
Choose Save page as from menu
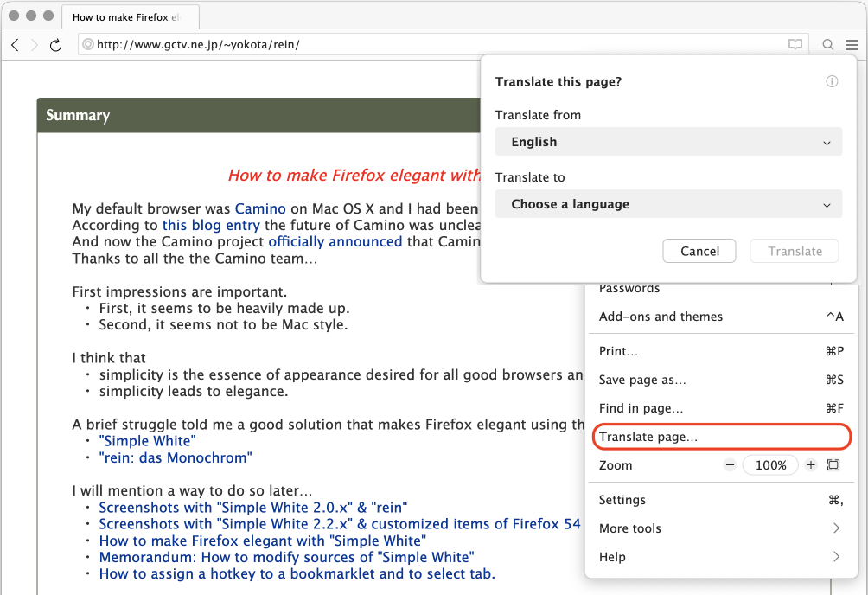pos(642,380)
